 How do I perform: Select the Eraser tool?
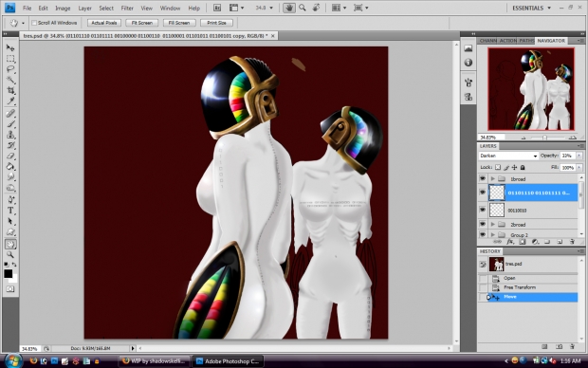(x=10, y=156)
